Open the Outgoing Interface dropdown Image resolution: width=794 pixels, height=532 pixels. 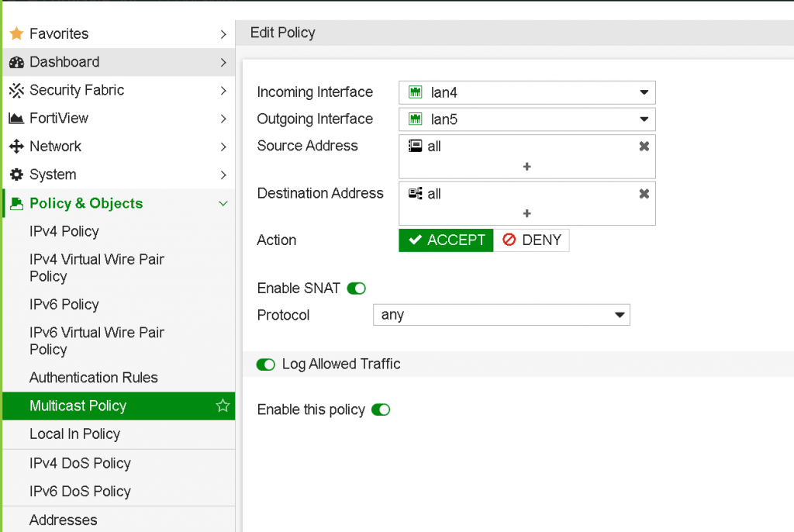coord(526,119)
